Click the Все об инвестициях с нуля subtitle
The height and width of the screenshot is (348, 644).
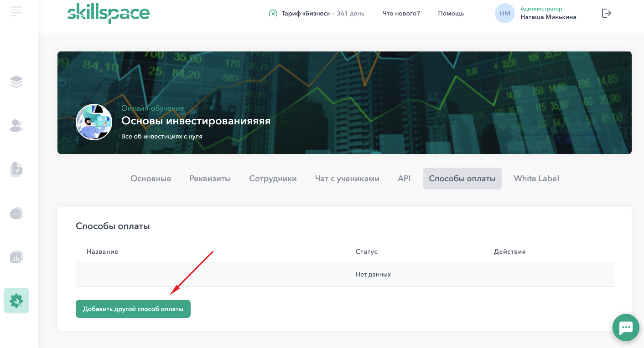[162, 136]
